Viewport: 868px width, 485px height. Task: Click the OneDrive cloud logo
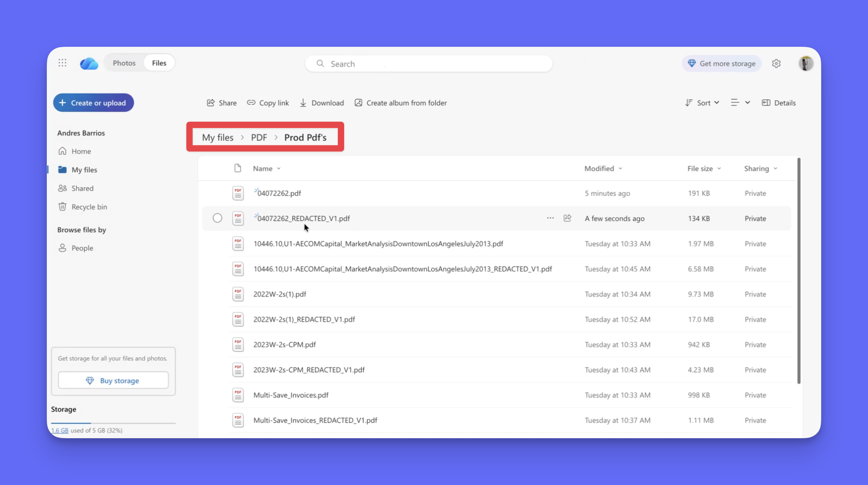coord(89,63)
